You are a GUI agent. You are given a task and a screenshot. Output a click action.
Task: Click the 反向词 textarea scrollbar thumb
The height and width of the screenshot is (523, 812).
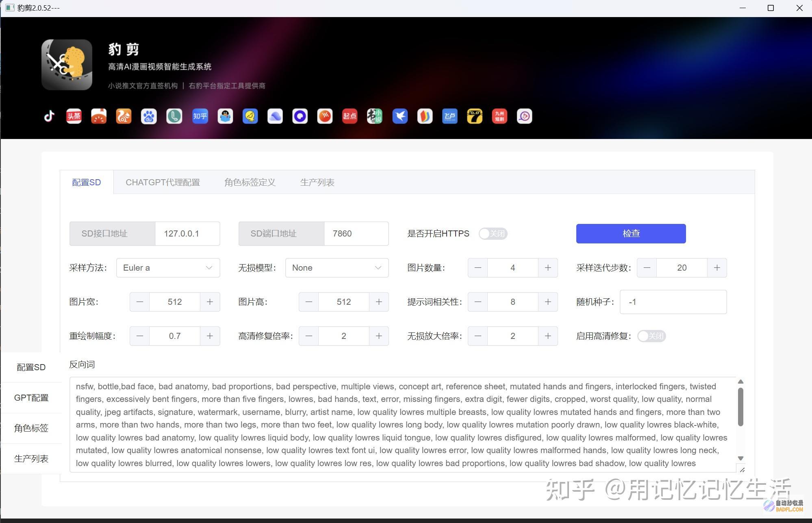740,407
